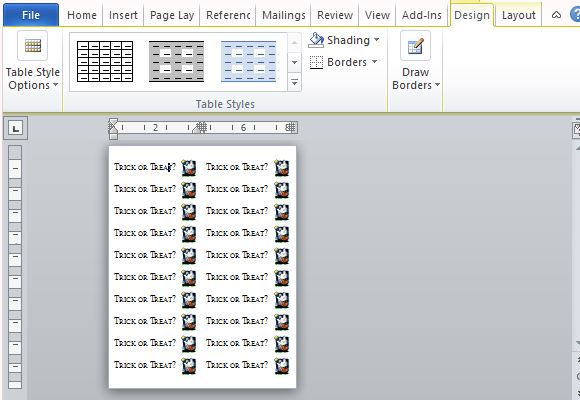
Task: Select the Draw Borders pencil icon
Action: pos(415,46)
